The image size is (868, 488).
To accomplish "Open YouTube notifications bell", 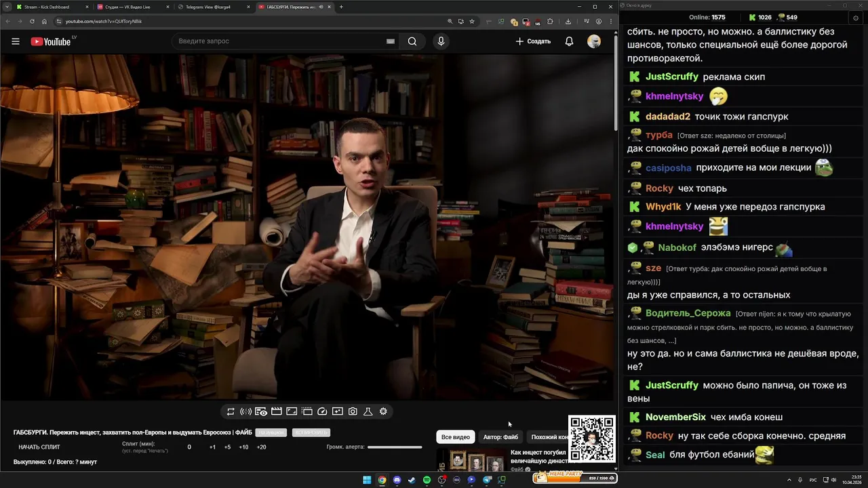I will [x=569, y=41].
